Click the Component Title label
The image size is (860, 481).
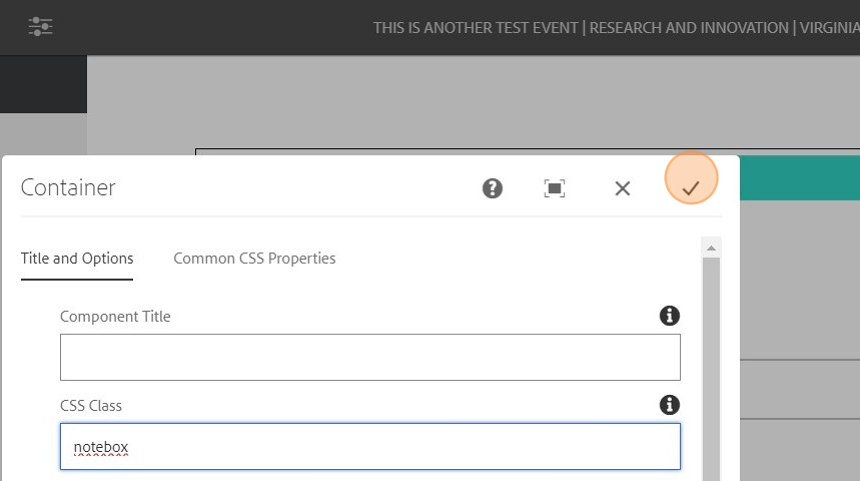(x=115, y=316)
